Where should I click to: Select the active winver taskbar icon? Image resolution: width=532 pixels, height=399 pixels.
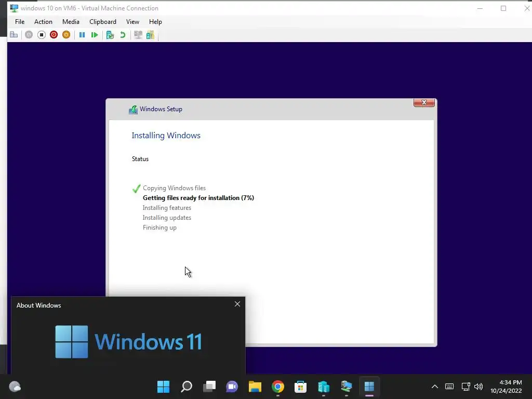tap(369, 387)
